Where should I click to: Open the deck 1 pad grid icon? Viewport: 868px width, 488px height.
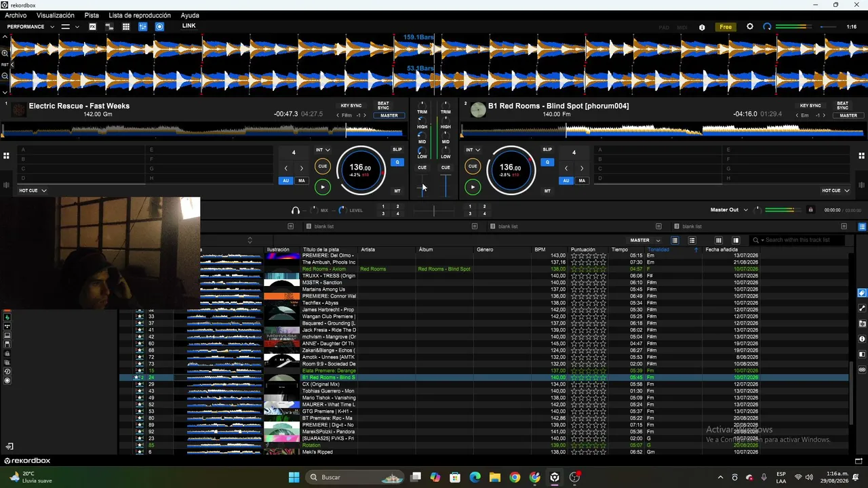coord(6,156)
